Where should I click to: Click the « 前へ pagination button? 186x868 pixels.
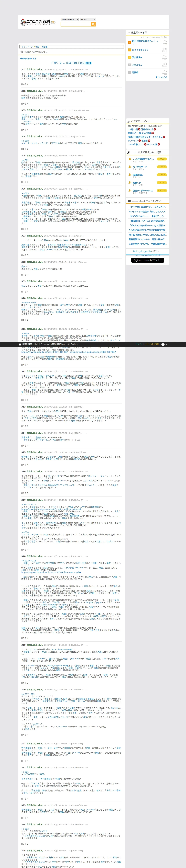coord(55,63)
